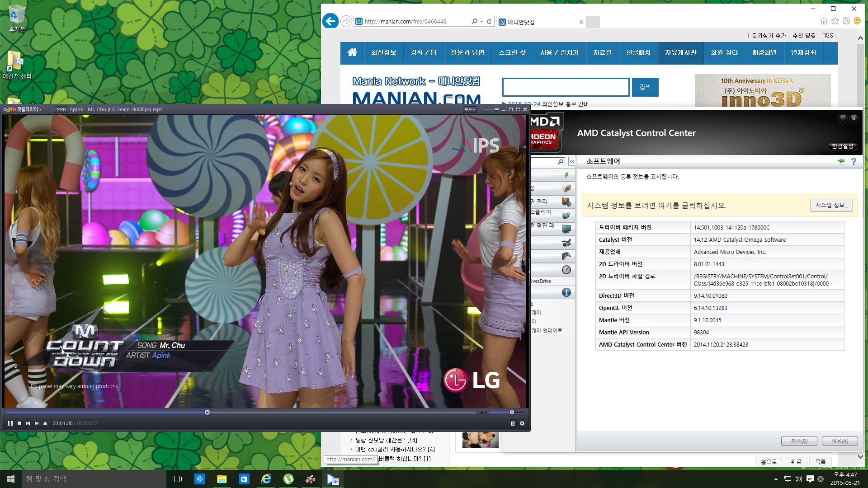Open the IE tools gear icon
This screenshot has width=868, height=488.
(x=846, y=21)
